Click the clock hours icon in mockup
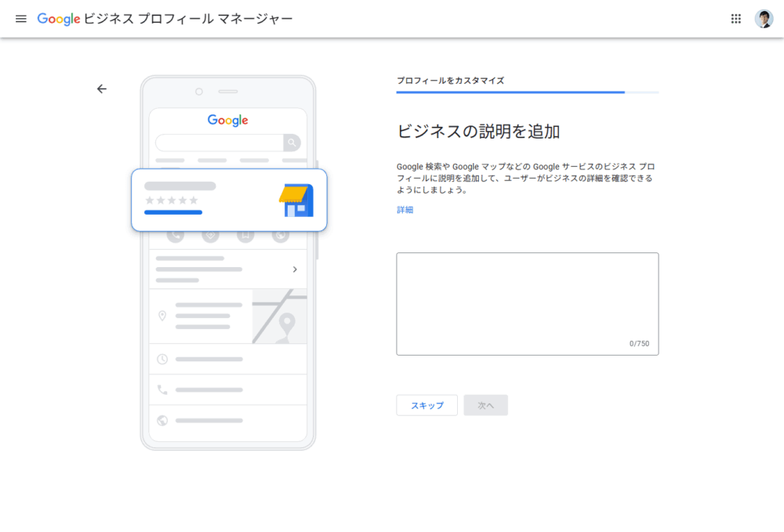This screenshot has width=784, height=532. [x=162, y=359]
